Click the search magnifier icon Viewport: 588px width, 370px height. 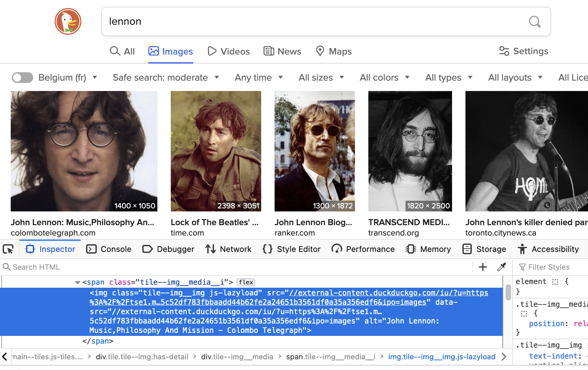(x=534, y=22)
